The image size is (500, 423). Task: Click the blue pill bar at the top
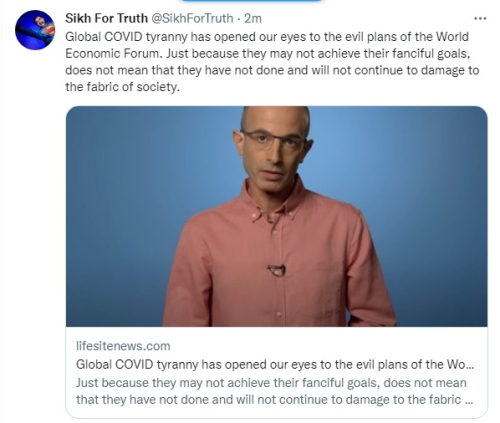(252, 1)
